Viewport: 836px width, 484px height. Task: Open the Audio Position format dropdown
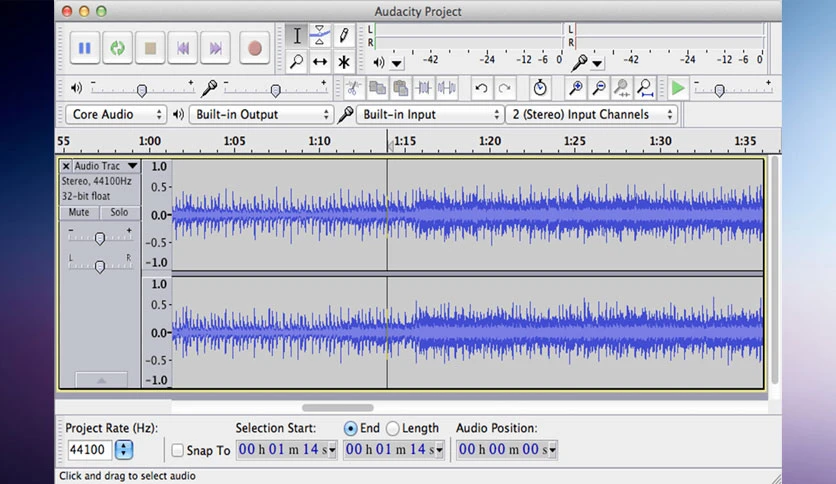pos(552,450)
